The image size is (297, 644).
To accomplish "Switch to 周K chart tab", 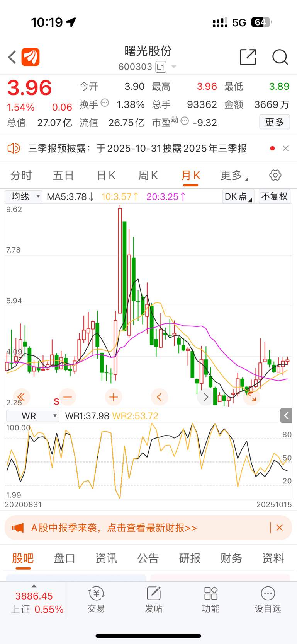I will [148, 176].
